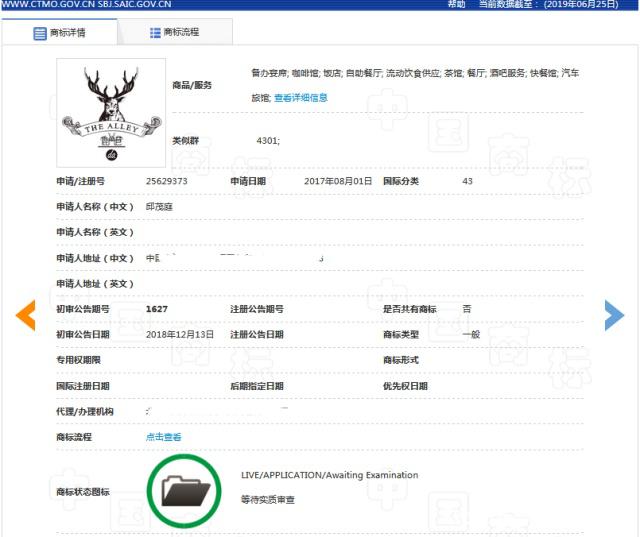Click the WWW.CTMO.GOV.CN header text
This screenshot has height=537, width=640.
click(48, 4)
